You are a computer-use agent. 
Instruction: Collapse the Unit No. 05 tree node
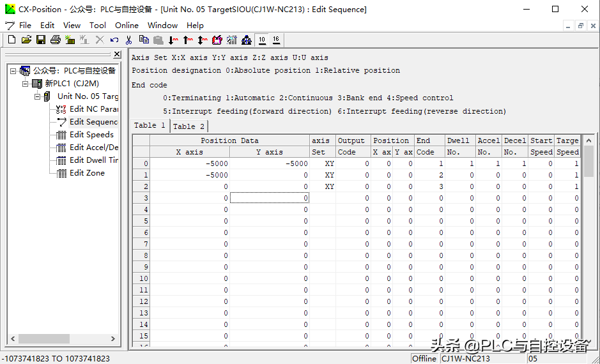point(37,96)
